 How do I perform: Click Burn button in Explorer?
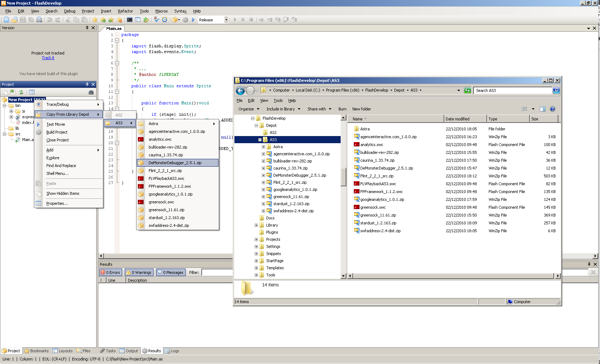[x=342, y=109]
